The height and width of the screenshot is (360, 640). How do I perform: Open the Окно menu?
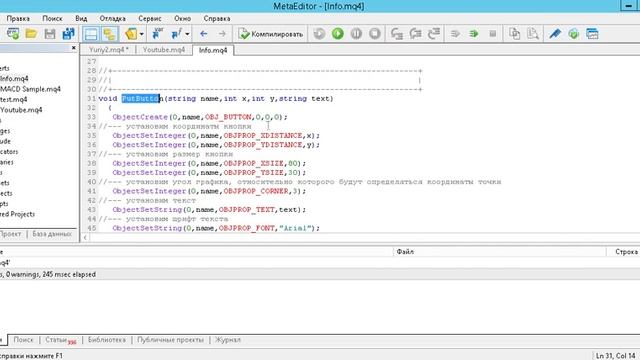pos(182,18)
